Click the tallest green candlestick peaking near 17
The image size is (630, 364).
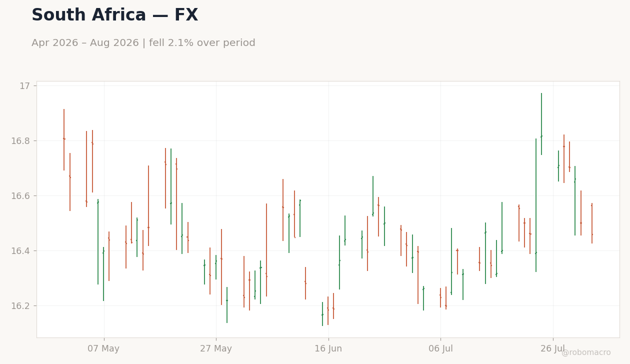541,124
